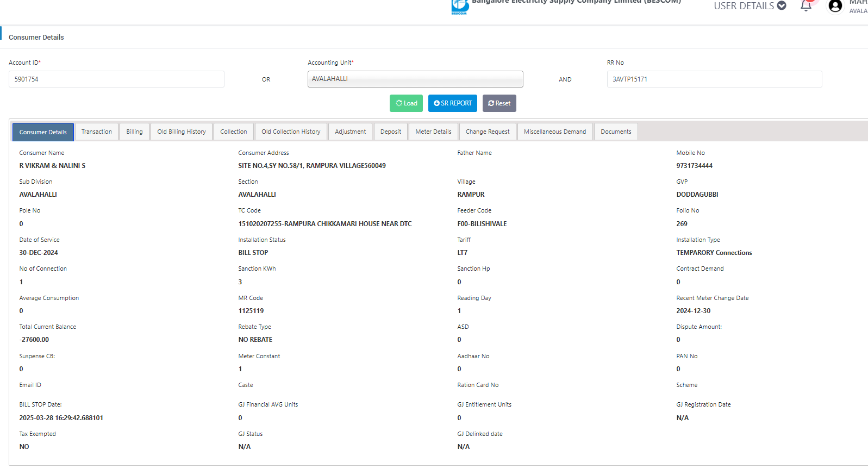868x468 pixels.
Task: Focus the RR No input field
Action: coord(714,79)
